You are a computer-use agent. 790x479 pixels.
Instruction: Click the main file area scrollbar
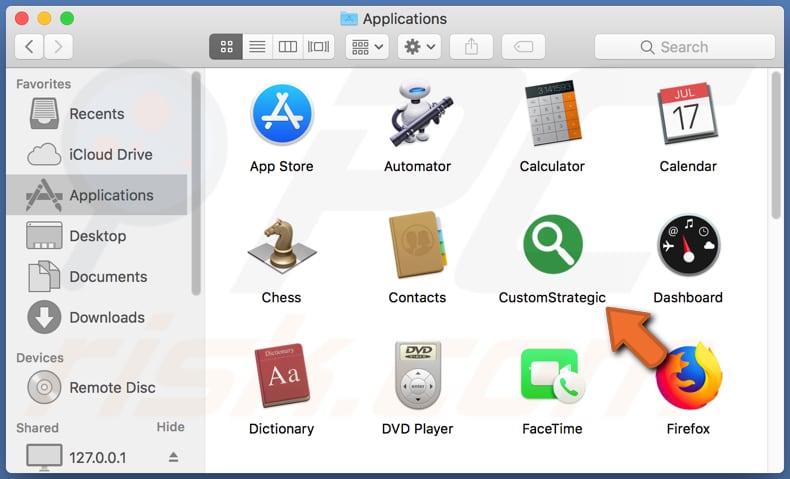coord(776,145)
